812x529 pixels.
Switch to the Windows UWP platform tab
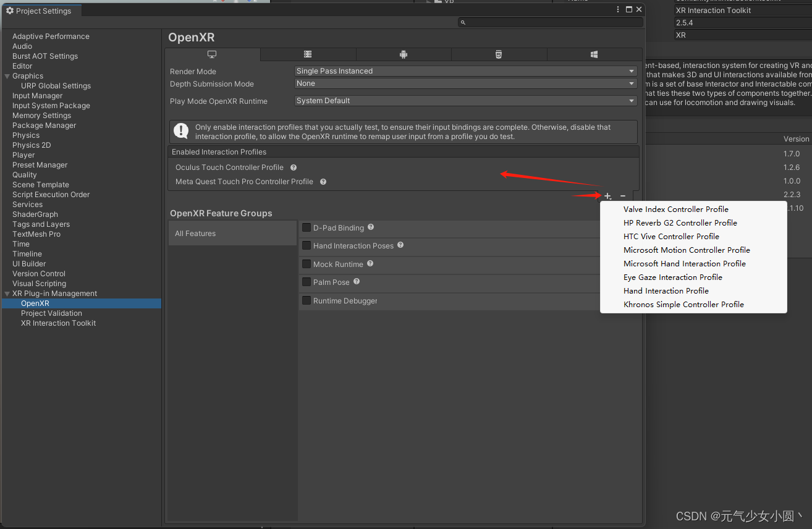pyautogui.click(x=594, y=54)
